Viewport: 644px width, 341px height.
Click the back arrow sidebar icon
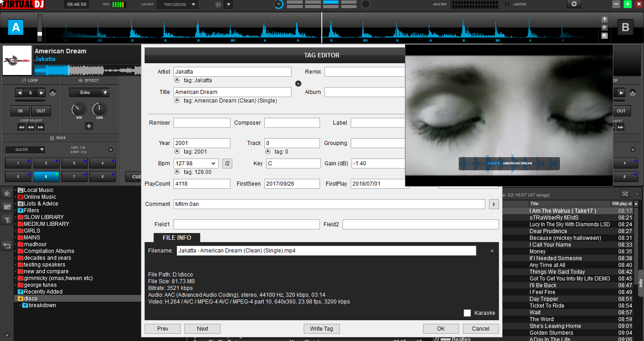point(7,246)
